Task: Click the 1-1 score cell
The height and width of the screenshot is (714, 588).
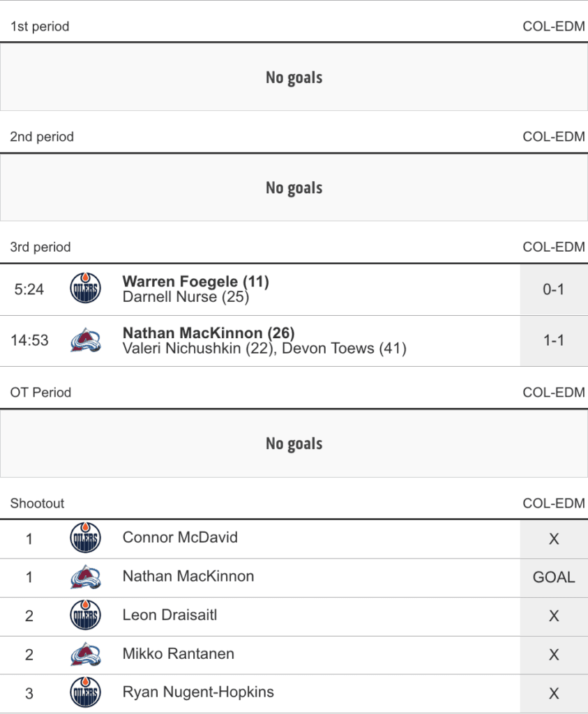Action: tap(553, 341)
